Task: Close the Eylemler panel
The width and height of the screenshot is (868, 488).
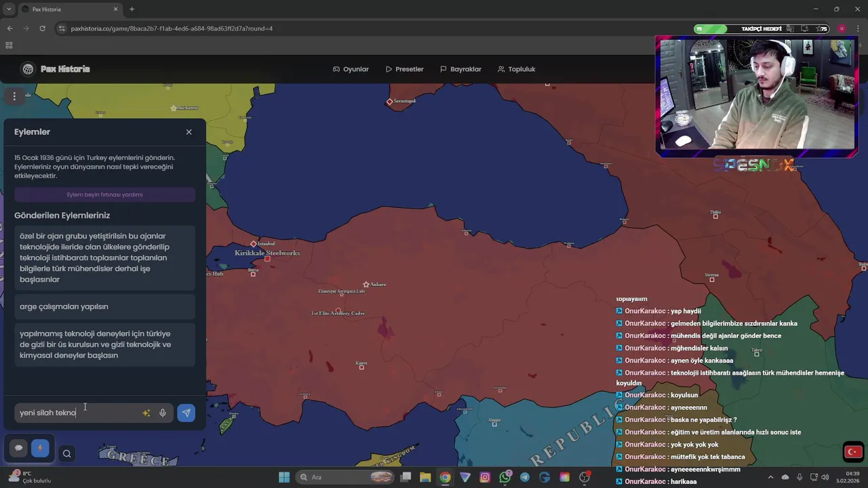Action: coord(189,132)
